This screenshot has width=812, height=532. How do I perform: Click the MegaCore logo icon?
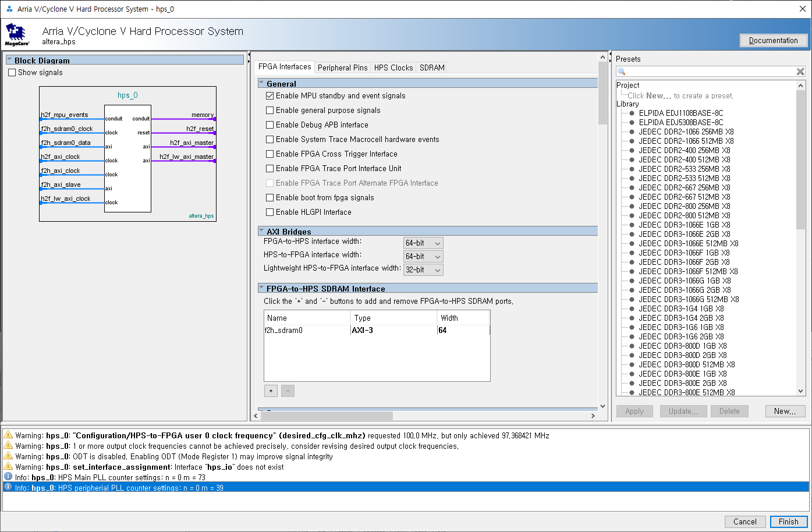16,35
